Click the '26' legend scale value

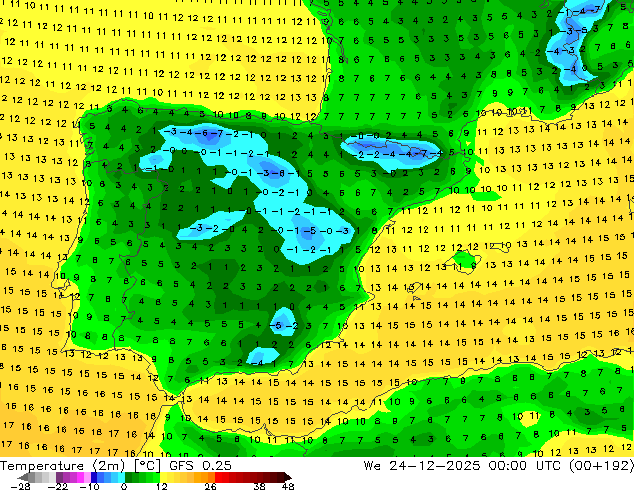(210, 486)
